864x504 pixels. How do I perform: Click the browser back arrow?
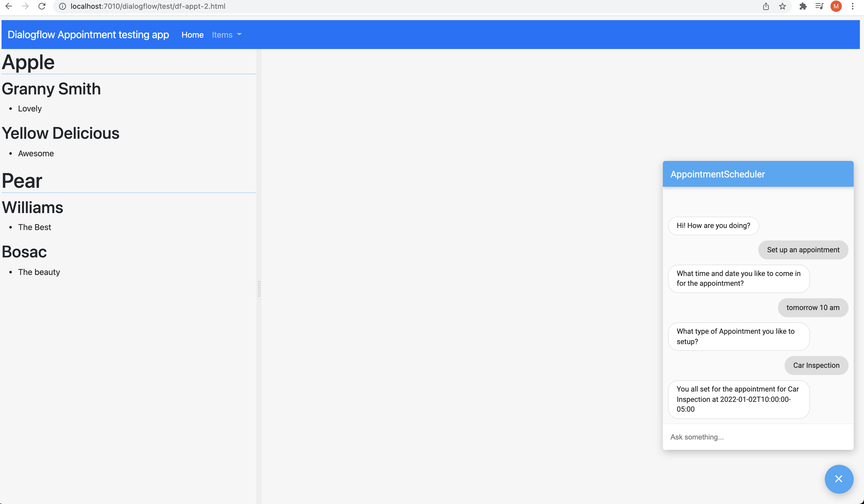coord(9,6)
